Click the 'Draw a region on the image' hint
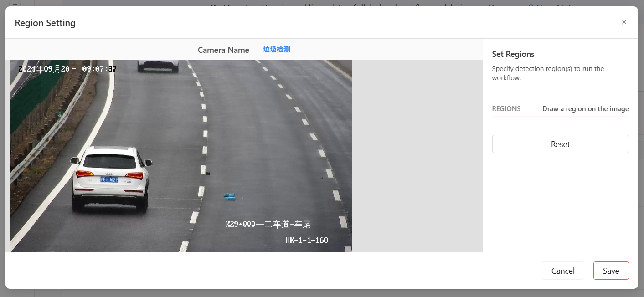This screenshot has height=297, width=644. pos(586,109)
